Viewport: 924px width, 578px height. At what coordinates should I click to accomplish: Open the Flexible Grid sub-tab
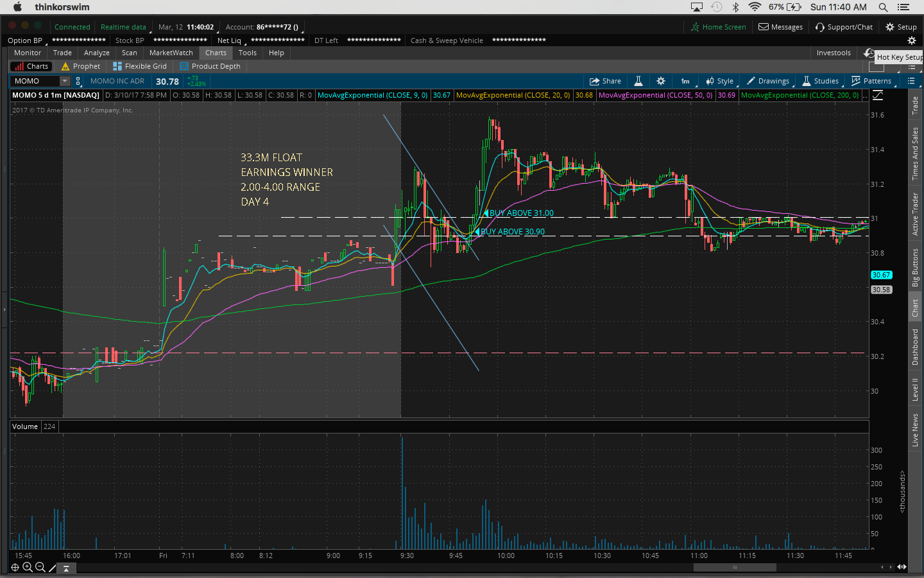pyautogui.click(x=140, y=66)
